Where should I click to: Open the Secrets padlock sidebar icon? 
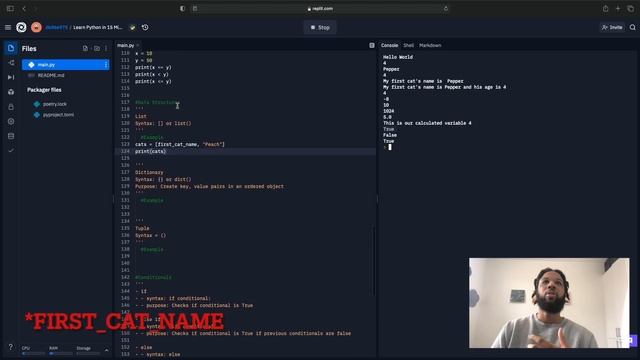click(11, 107)
